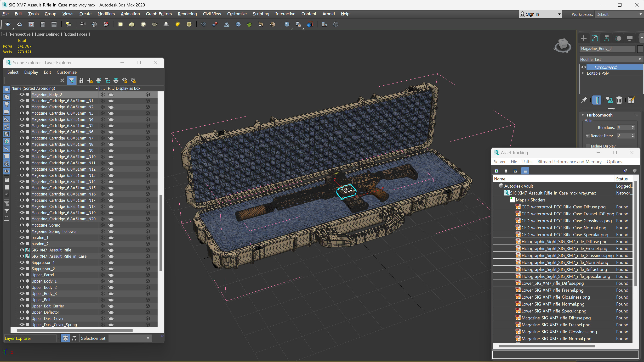This screenshot has width=644, height=362.
Task: Click the Asset Tracking Status column header
Action: coord(623,179)
